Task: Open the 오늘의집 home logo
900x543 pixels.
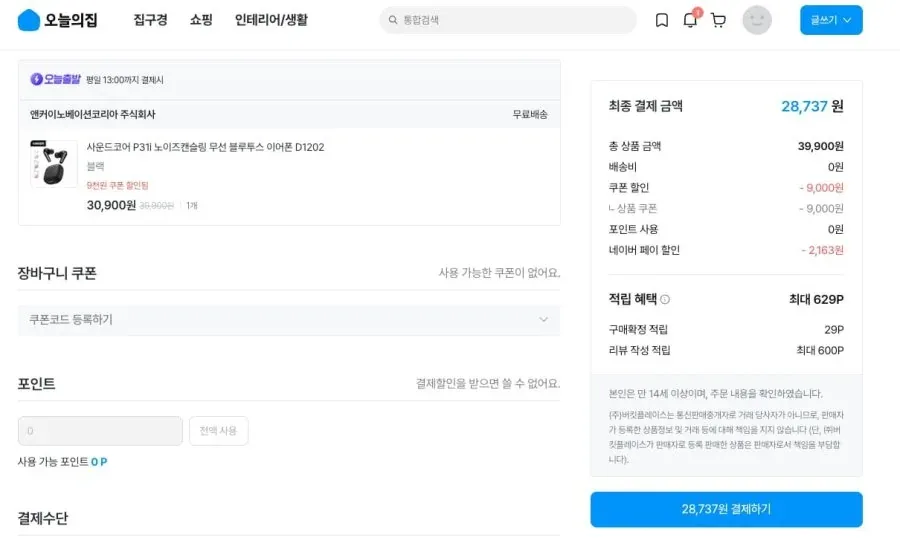Action: tap(57, 20)
